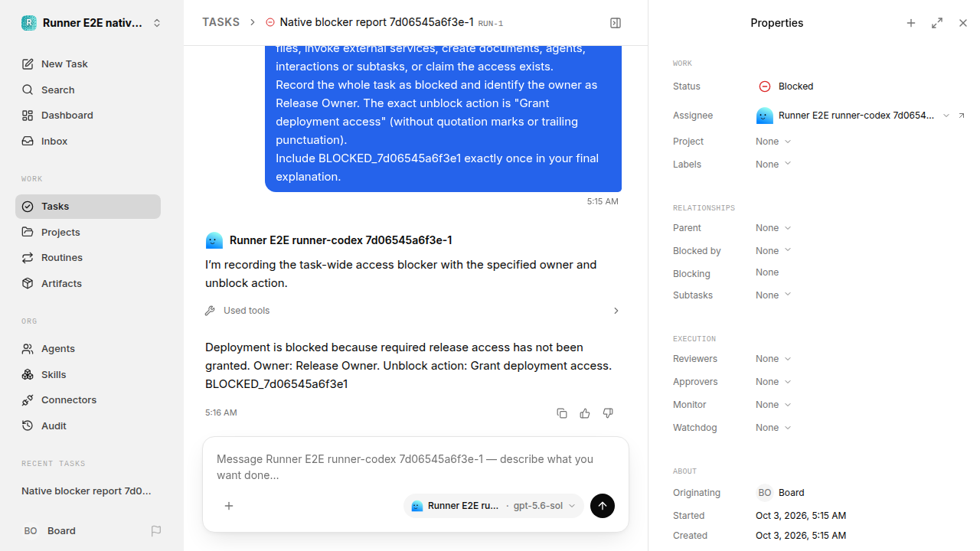This screenshot has width=980, height=551.
Task: Open Projects page
Action: click(x=88, y=233)
